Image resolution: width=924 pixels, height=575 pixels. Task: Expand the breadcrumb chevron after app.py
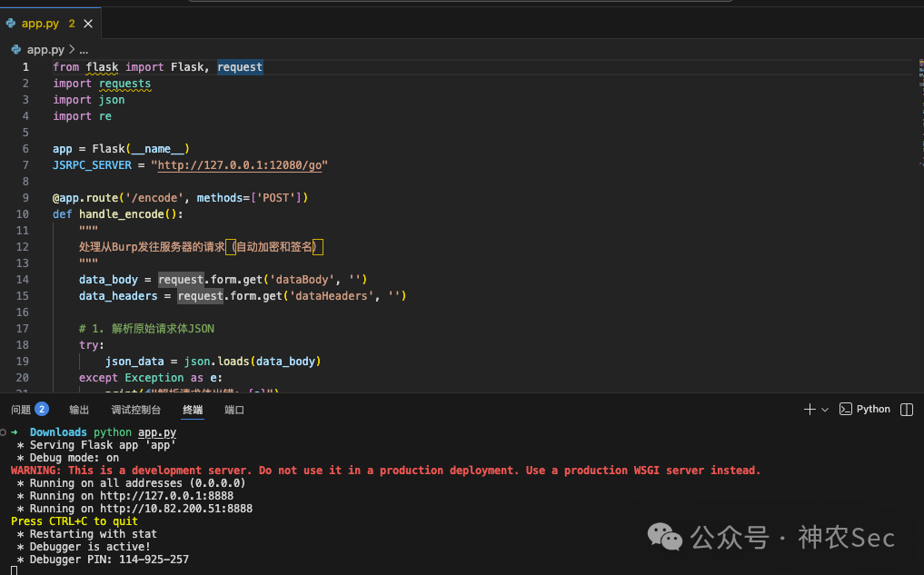click(72, 49)
